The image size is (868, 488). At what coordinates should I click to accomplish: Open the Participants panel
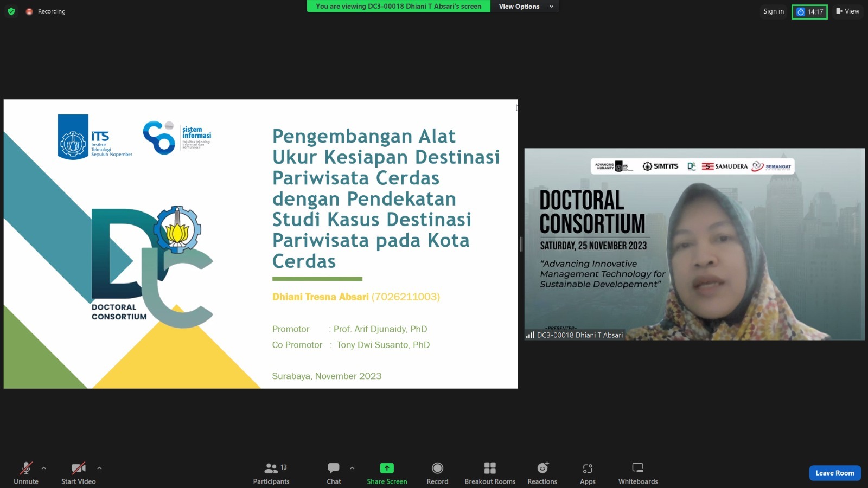click(271, 472)
